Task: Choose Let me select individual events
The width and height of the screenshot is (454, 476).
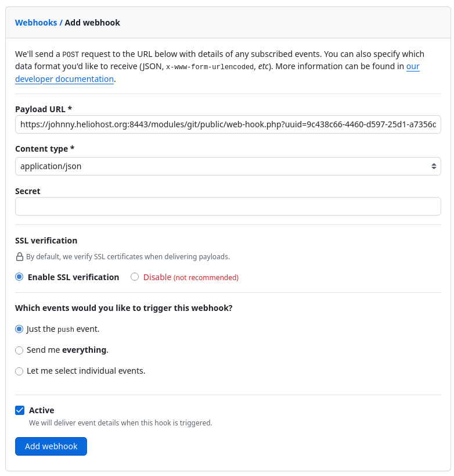Action: click(x=19, y=371)
